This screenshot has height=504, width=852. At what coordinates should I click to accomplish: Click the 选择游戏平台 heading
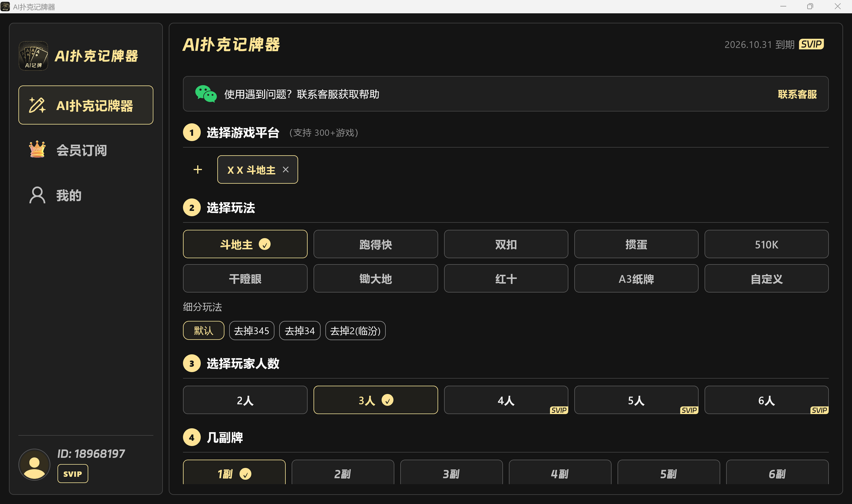click(243, 133)
